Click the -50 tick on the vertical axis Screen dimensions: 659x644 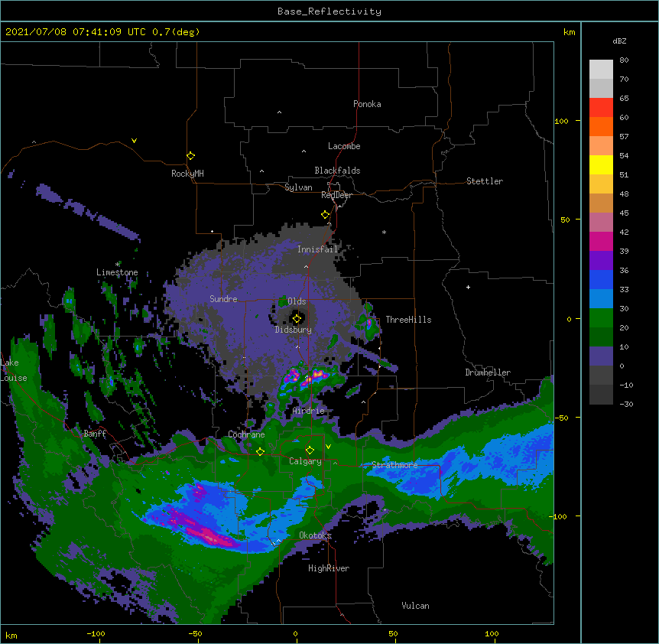pyautogui.click(x=561, y=418)
